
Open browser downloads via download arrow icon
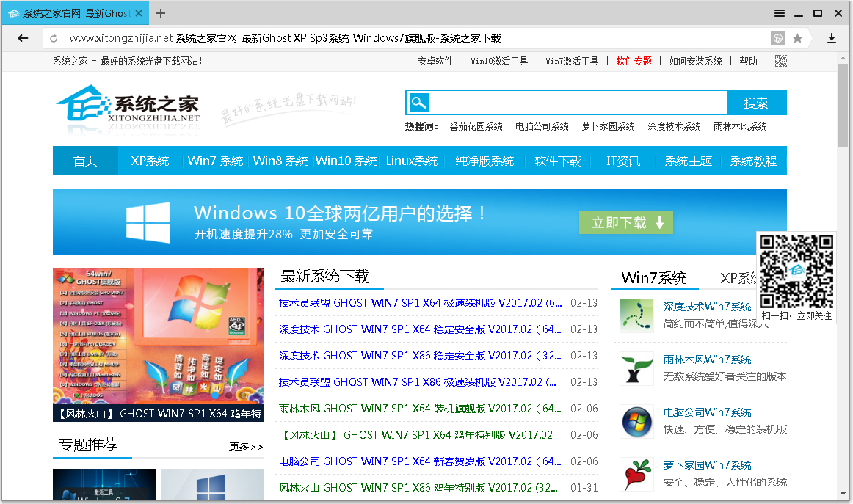(832, 37)
